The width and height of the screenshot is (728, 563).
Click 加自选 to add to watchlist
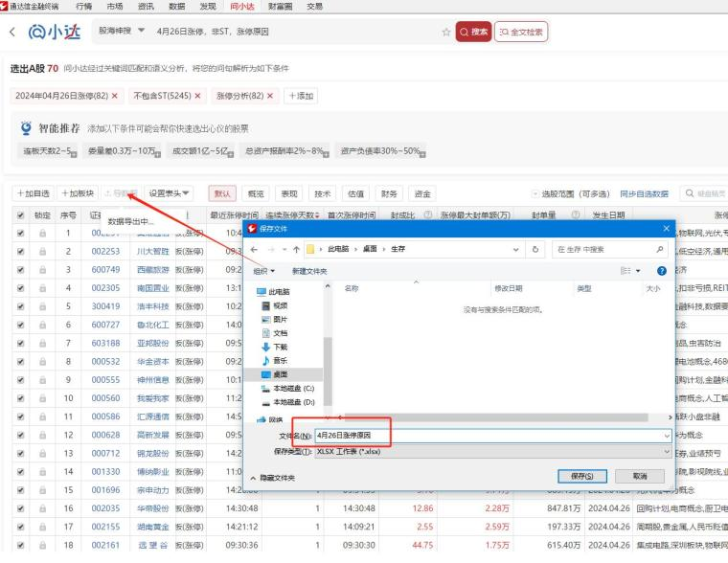[x=33, y=193]
